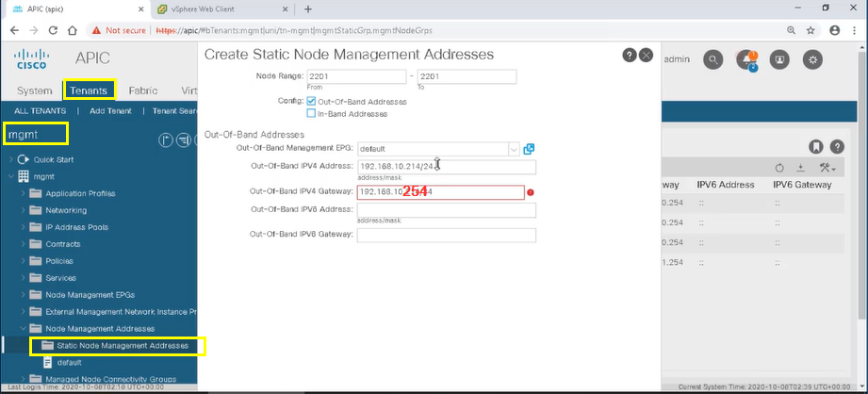Click the default policy document icon
The width and height of the screenshot is (868, 394).
[48, 363]
